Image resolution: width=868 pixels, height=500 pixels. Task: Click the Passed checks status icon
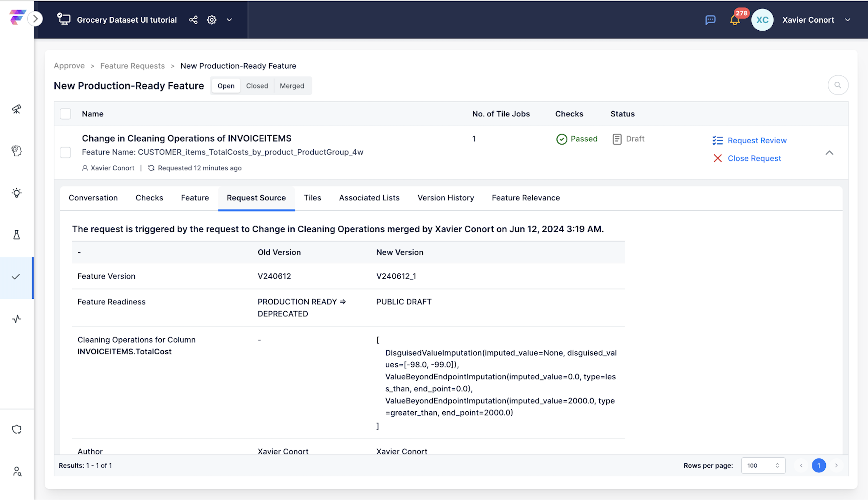click(561, 139)
